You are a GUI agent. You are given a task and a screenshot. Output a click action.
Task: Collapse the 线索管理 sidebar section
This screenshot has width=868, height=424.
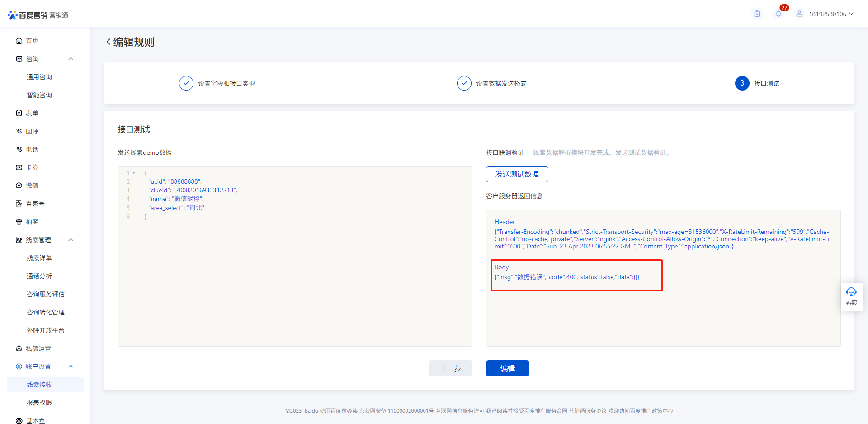point(71,240)
